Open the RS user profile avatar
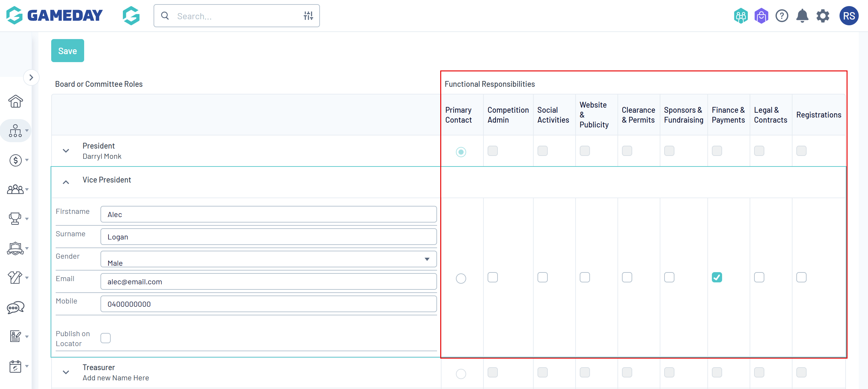The height and width of the screenshot is (389, 868). [x=848, y=16]
